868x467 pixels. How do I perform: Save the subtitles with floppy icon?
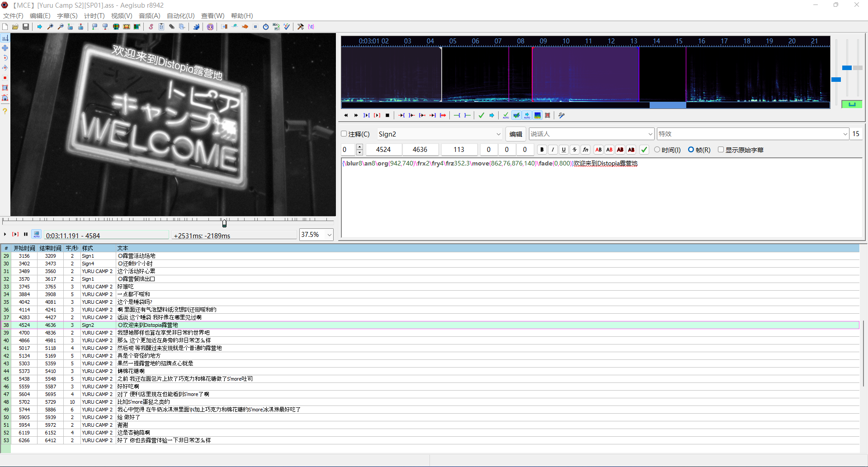(26, 27)
